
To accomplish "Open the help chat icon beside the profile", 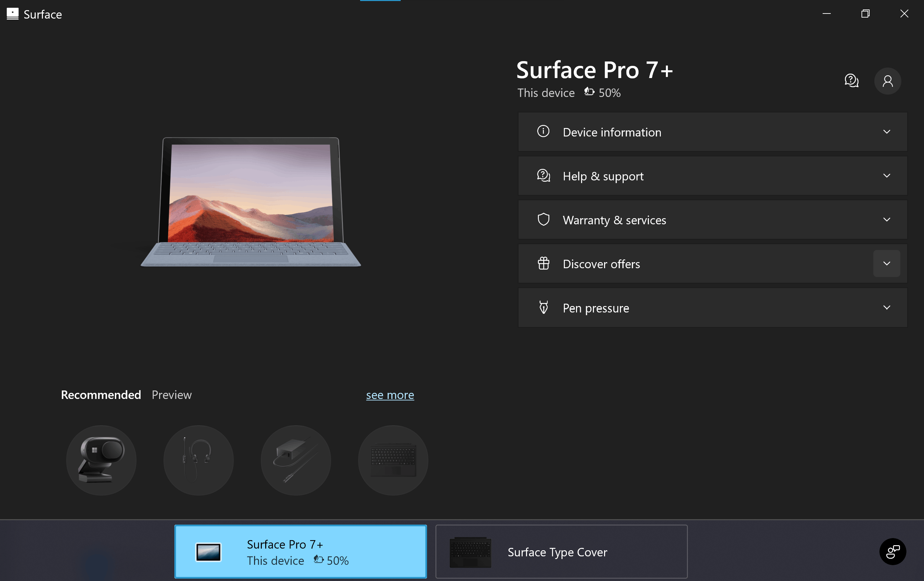I will pos(851,81).
